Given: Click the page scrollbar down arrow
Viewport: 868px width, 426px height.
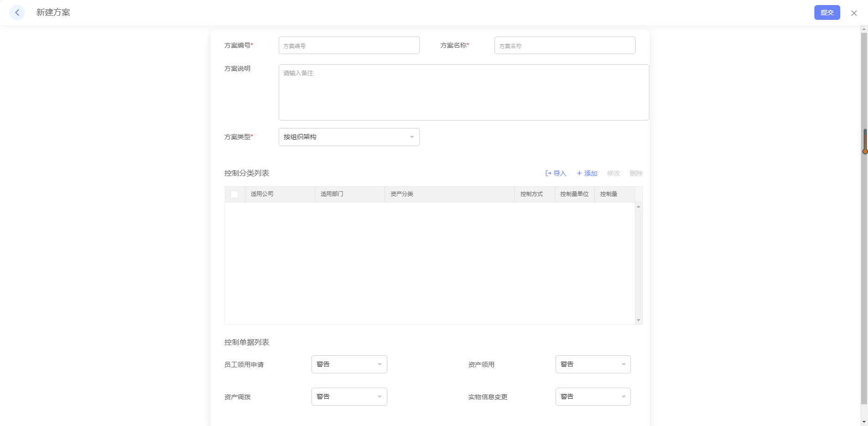Looking at the screenshot, I should [x=864, y=422].
